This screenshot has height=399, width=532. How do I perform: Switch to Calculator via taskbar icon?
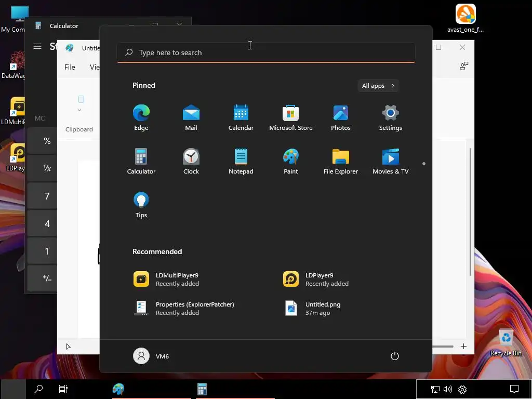tap(202, 389)
